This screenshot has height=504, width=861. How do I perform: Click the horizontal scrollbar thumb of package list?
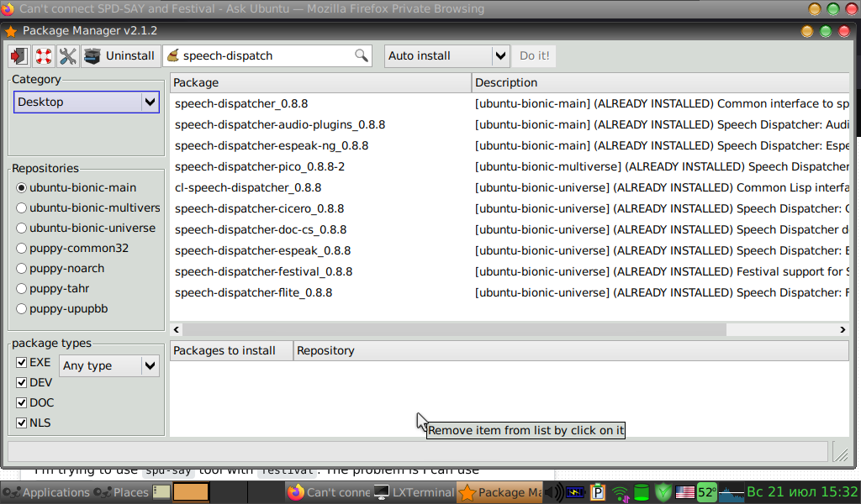(455, 329)
